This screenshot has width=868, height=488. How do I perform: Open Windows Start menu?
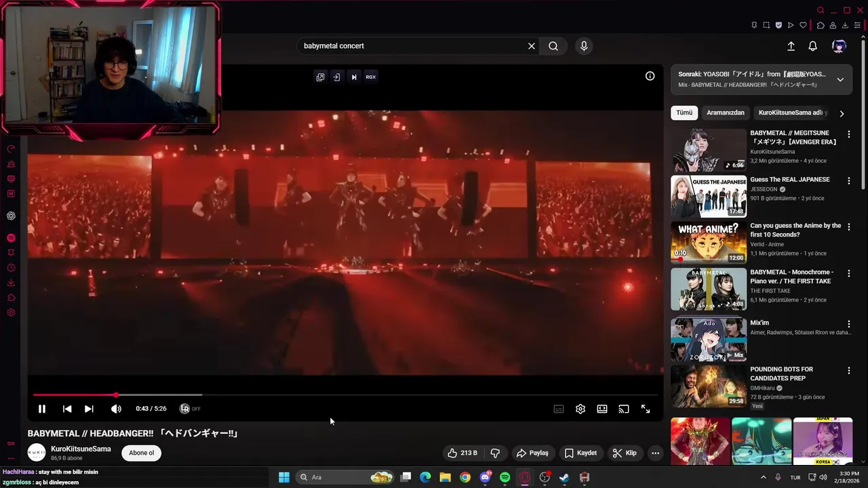point(284,477)
